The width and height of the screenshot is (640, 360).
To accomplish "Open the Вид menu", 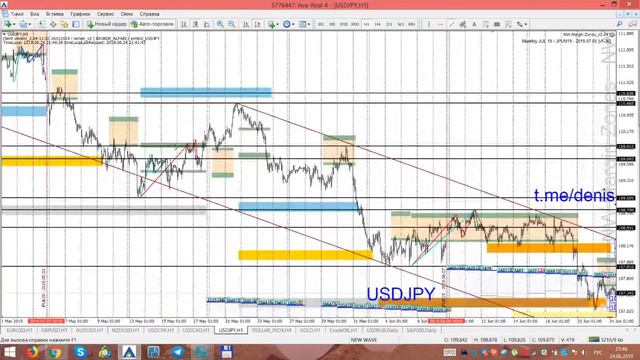I will pyautogui.click(x=34, y=14).
